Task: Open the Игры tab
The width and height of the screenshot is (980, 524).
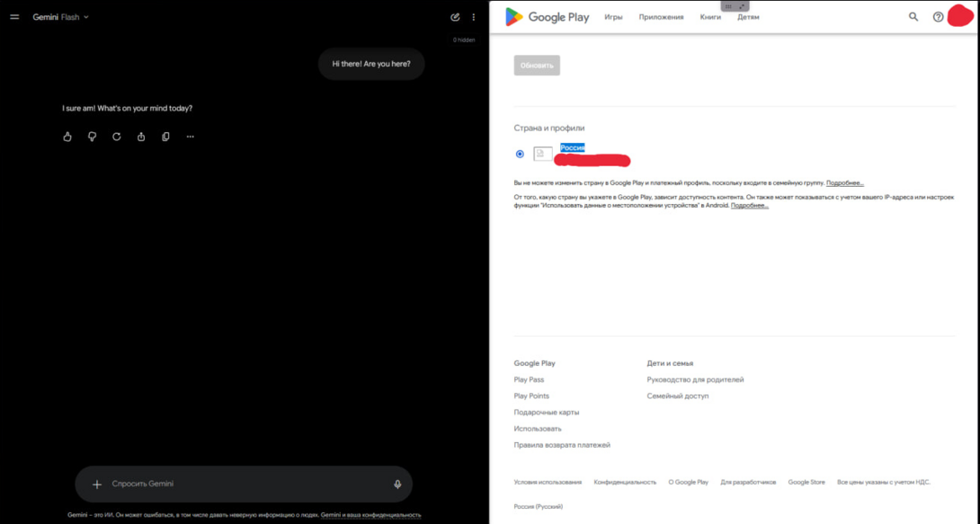Action: [613, 17]
